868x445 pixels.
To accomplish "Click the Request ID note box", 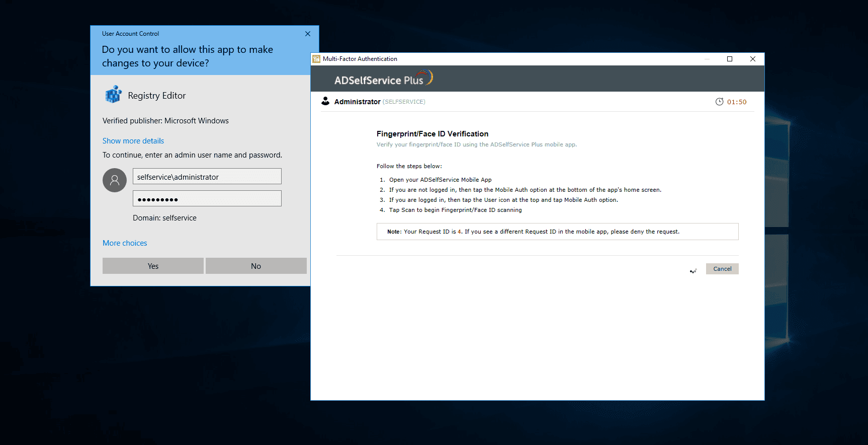I will 557,232.
